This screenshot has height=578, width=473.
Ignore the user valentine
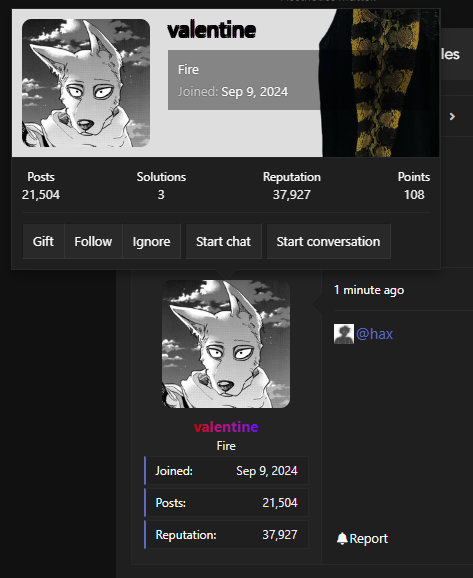point(151,241)
